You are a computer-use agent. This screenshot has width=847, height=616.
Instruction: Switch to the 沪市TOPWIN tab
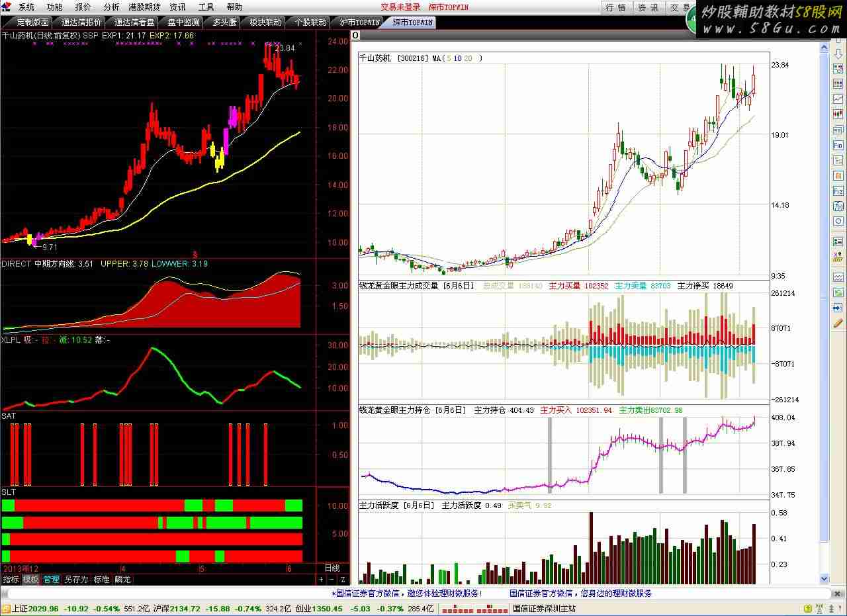(360, 22)
